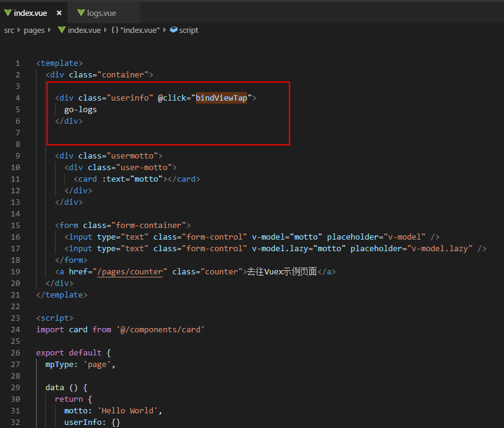This screenshot has height=428, width=504.
Task: Click the opening <template> tag
Action: 59,63
